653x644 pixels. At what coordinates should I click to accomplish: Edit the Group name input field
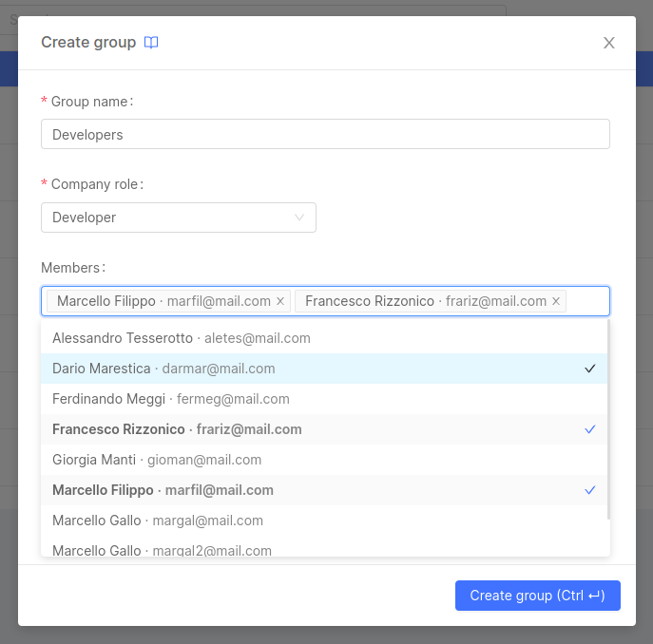pyautogui.click(x=325, y=135)
